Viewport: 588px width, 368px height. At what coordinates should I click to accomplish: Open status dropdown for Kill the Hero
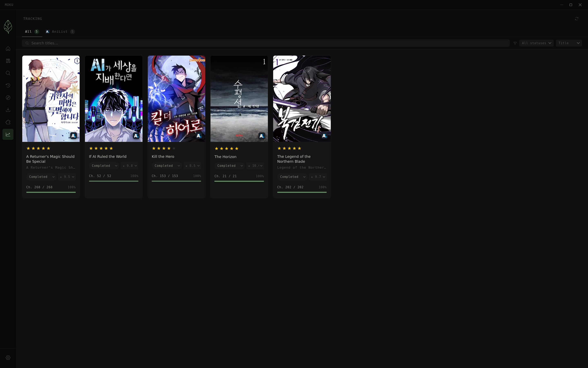click(x=167, y=166)
